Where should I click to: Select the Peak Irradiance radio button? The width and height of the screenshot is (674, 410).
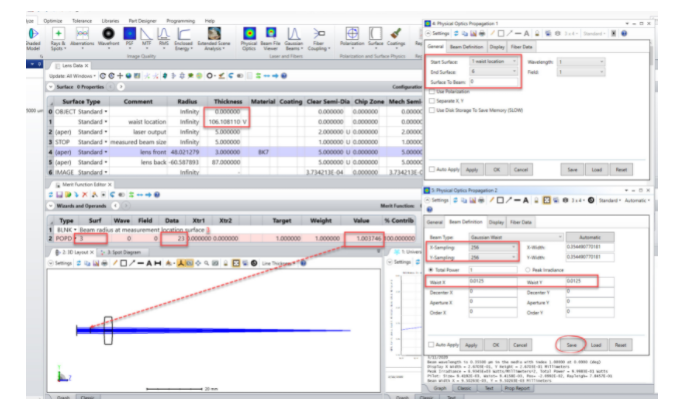pos(527,270)
